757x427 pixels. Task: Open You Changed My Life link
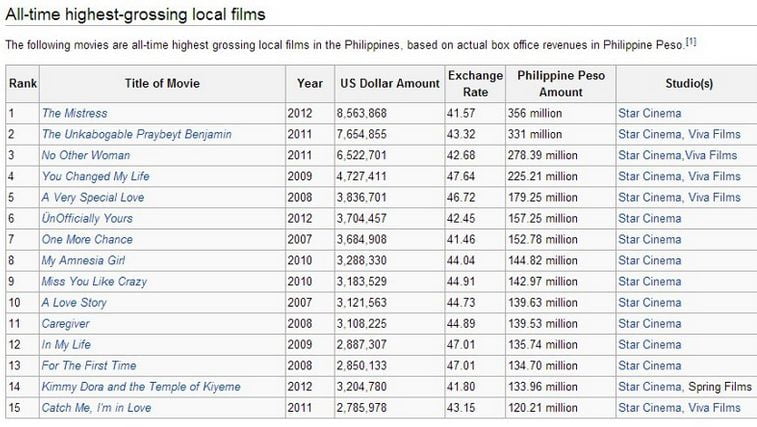pyautogui.click(x=96, y=176)
